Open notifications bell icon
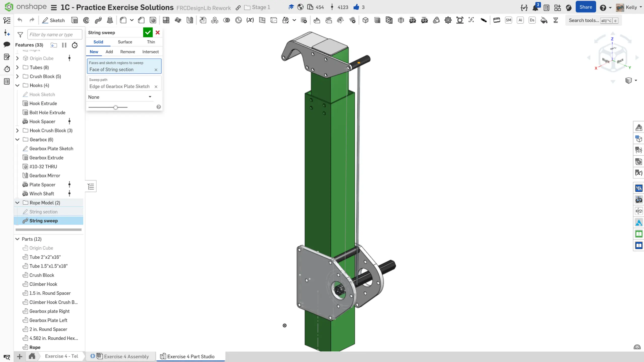The image size is (644, 362). 535,8
